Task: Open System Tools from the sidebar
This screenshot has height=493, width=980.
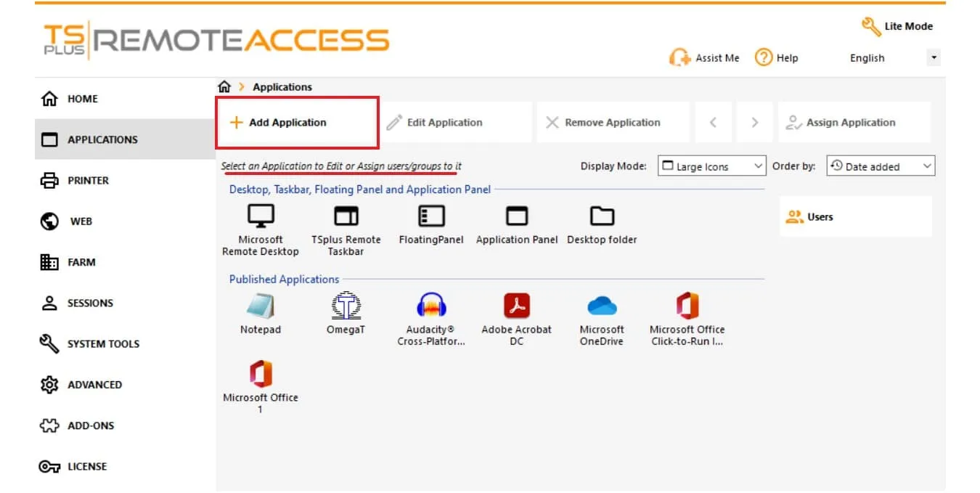Action: 102,343
